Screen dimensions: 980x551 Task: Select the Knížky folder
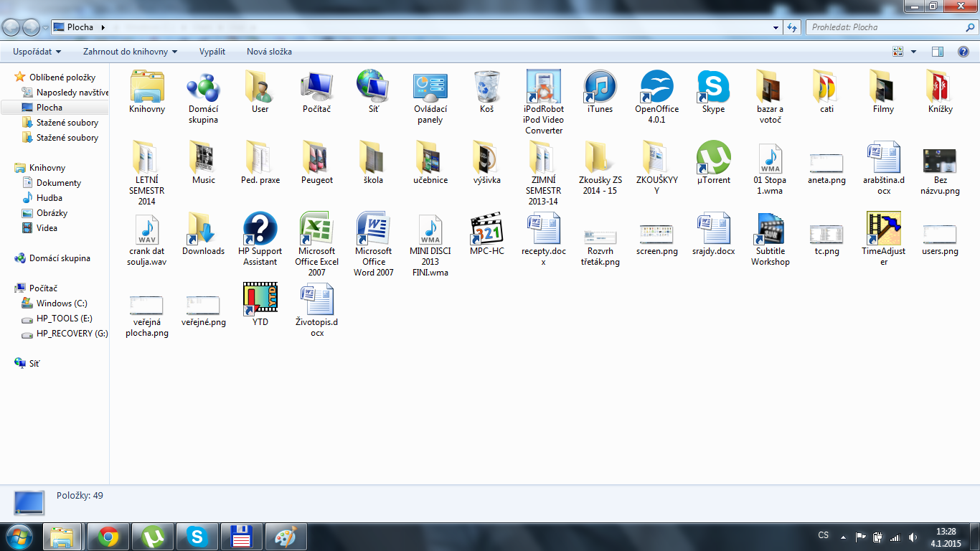pyautogui.click(x=941, y=87)
